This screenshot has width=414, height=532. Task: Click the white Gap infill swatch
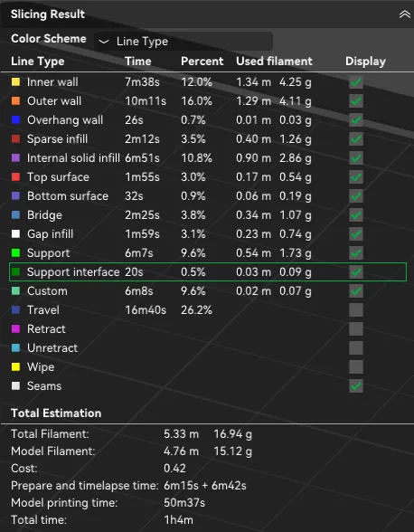pyautogui.click(x=15, y=233)
